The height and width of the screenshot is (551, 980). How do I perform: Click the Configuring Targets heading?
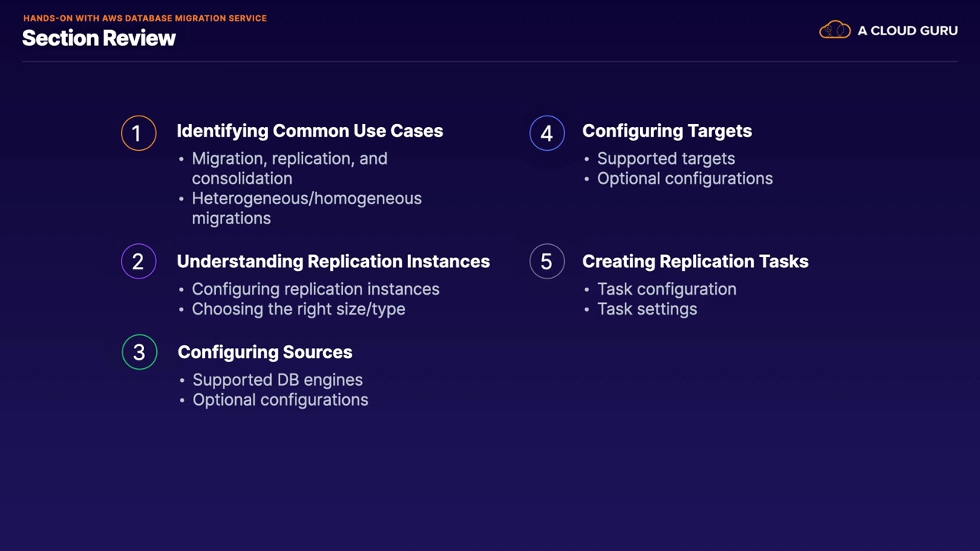click(667, 131)
